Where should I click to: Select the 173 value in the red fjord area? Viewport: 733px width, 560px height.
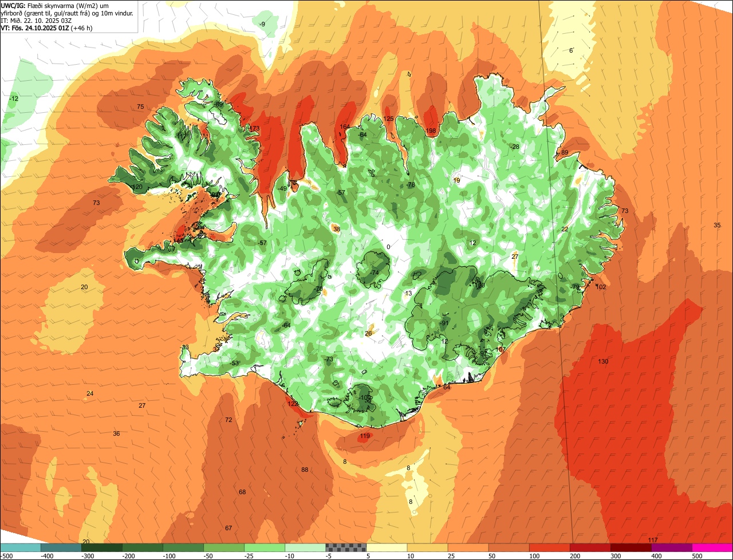tap(255, 128)
